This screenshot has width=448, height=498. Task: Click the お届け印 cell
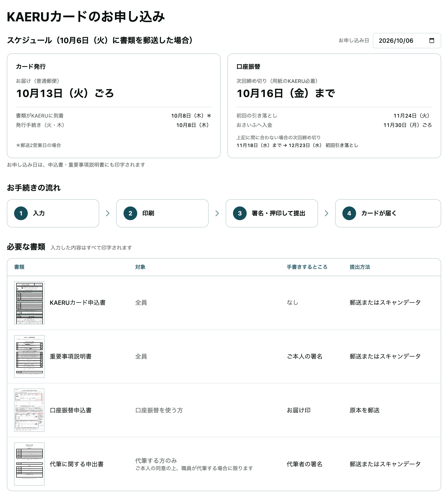299,410
